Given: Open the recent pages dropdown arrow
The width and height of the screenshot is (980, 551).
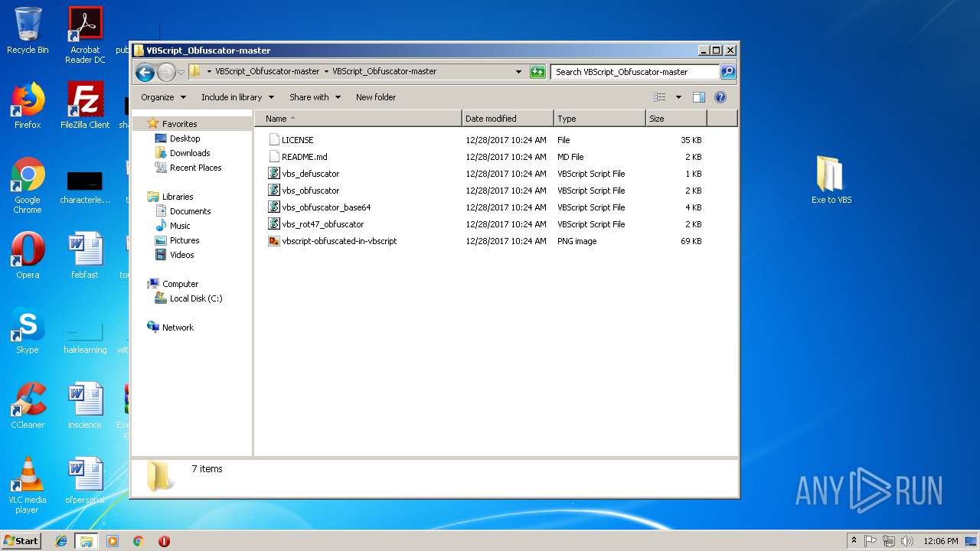Looking at the screenshot, I should [x=181, y=72].
